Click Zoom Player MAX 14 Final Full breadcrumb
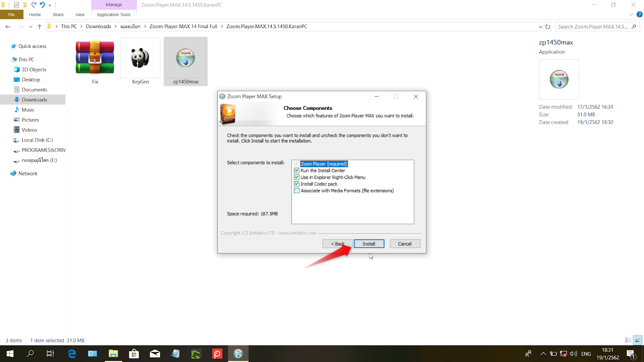 point(183,27)
